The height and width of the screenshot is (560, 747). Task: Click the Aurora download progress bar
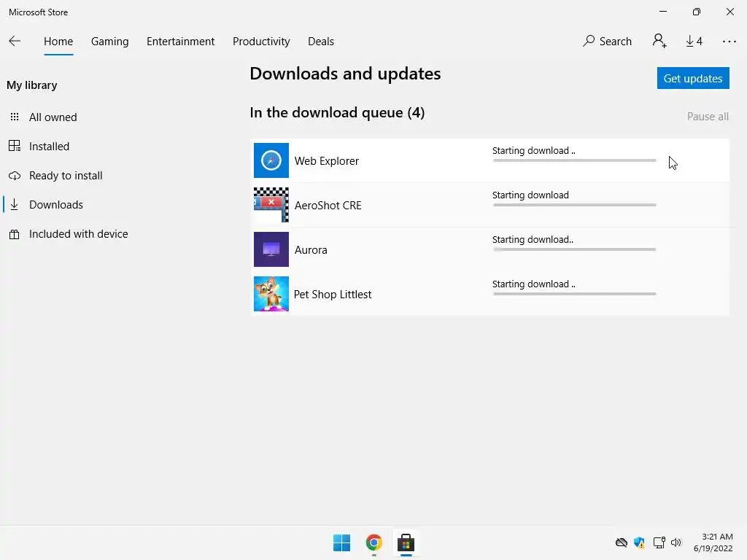575,249
